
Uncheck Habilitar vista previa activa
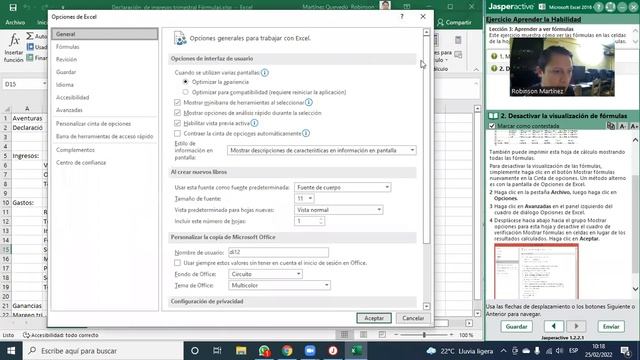[x=177, y=123]
